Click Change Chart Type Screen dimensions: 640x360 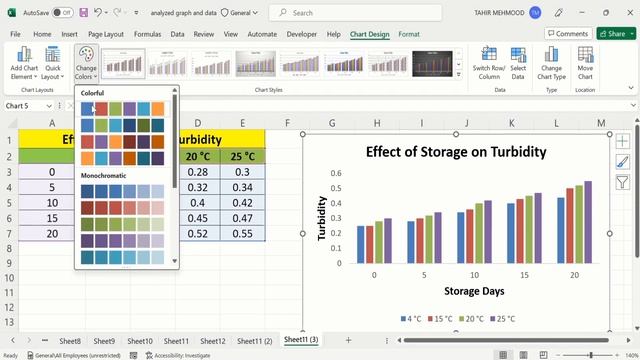551,63
